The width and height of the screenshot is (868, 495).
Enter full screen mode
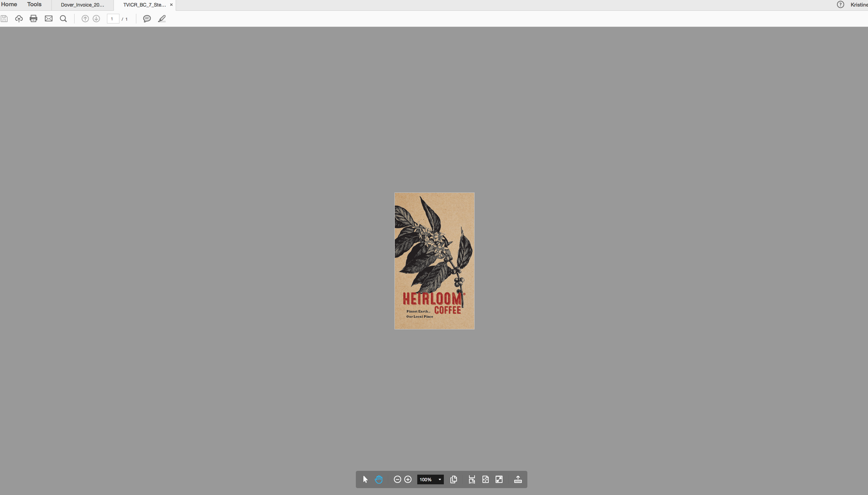click(x=499, y=479)
